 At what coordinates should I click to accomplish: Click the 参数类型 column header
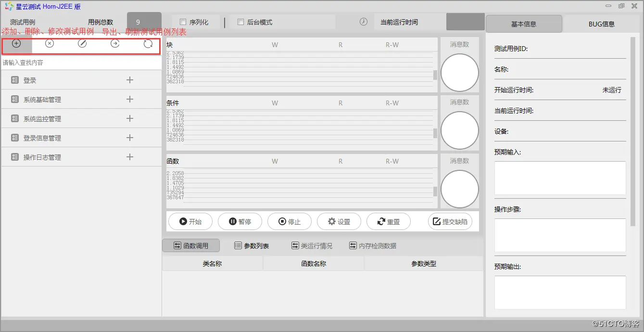(x=424, y=264)
